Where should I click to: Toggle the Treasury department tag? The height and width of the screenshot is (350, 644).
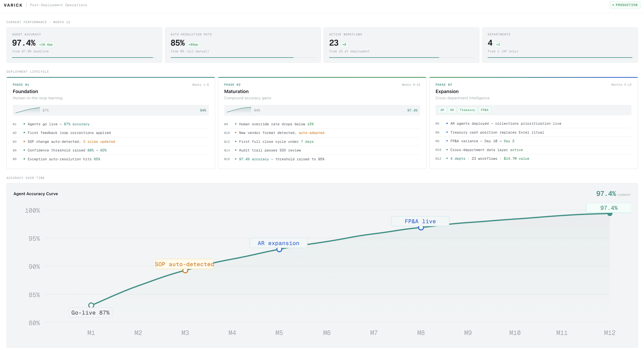coord(467,110)
